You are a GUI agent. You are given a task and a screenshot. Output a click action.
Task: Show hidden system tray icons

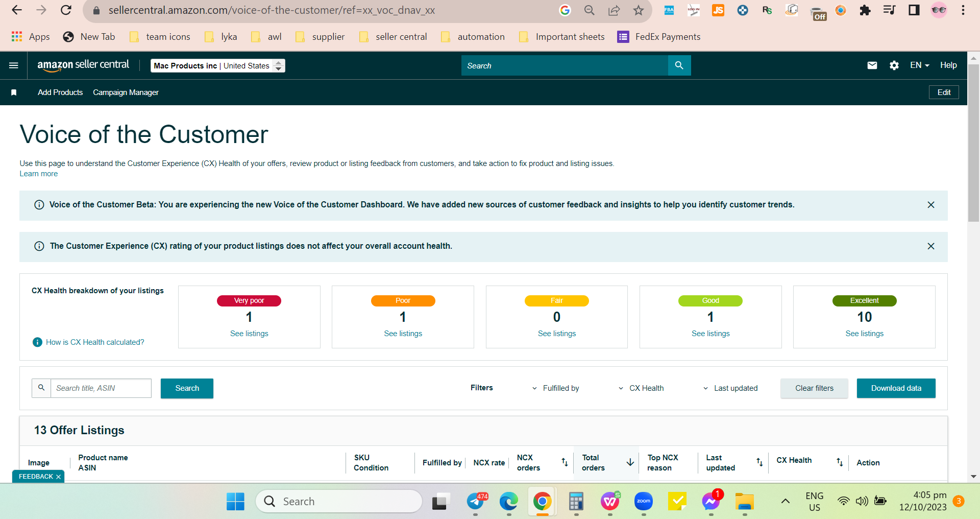[786, 501]
